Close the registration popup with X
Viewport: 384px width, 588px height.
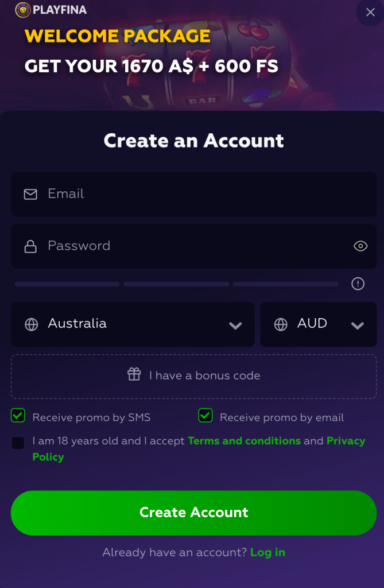370,13
